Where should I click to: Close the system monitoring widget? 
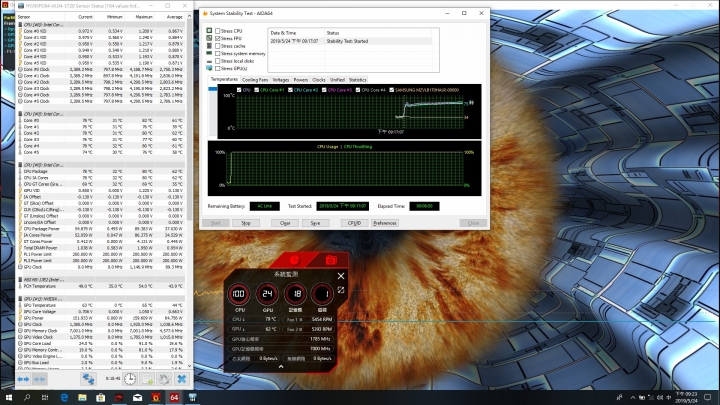[x=341, y=276]
